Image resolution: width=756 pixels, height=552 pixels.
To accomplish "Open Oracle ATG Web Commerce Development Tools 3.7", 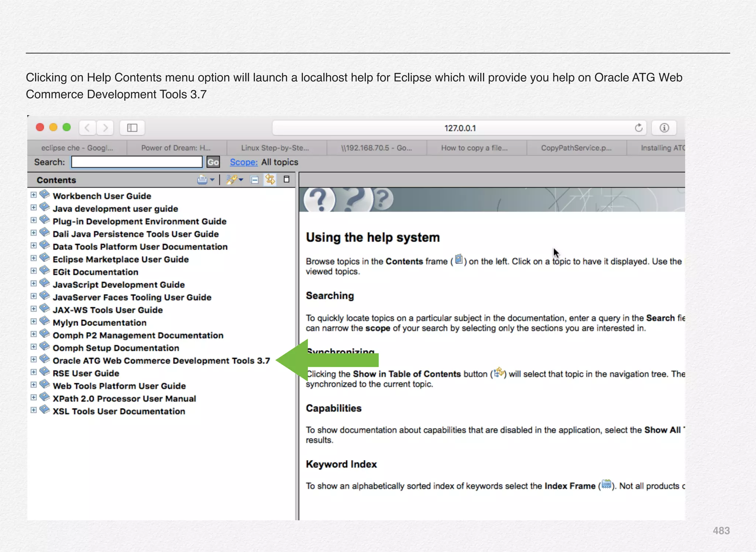I will click(161, 360).
